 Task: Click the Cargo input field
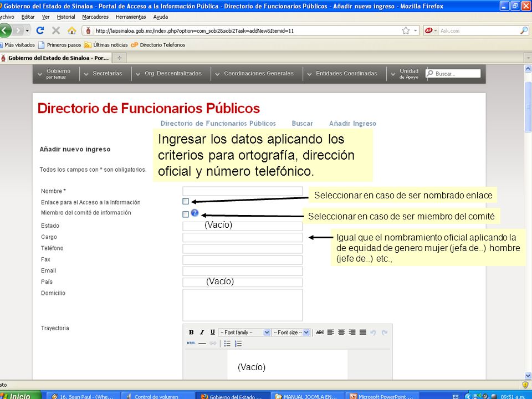pyautogui.click(x=242, y=238)
